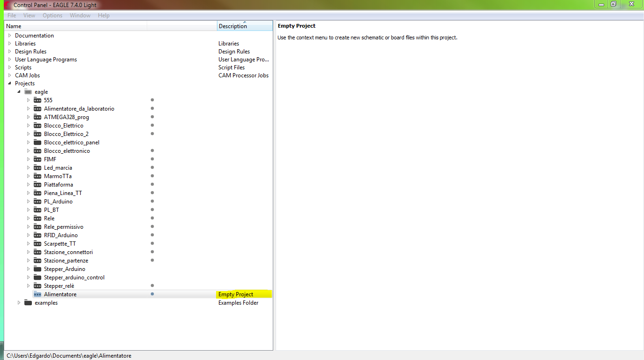Click the Scarpette_TT project icon
Viewport: 644px width, 360px height.
click(x=37, y=244)
